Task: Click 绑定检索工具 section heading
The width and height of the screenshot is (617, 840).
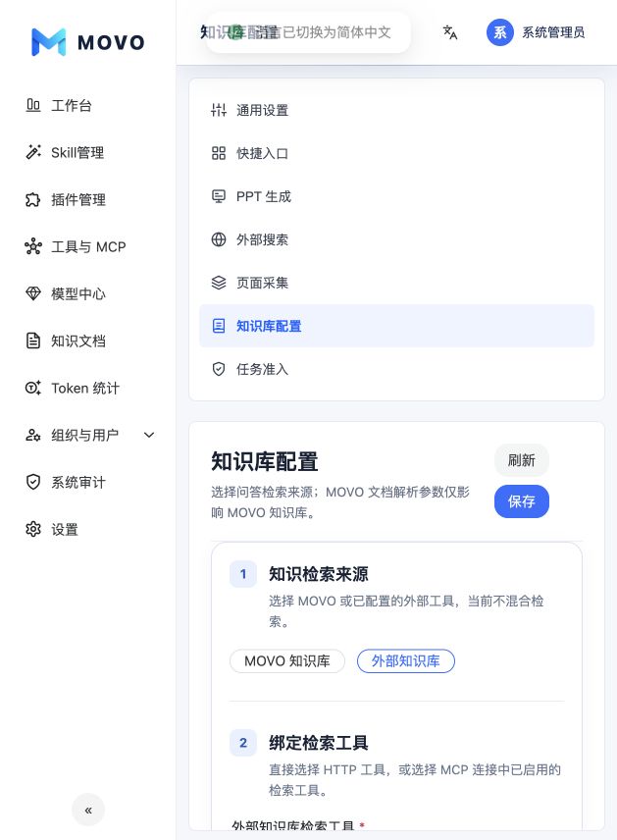Action: tap(318, 743)
